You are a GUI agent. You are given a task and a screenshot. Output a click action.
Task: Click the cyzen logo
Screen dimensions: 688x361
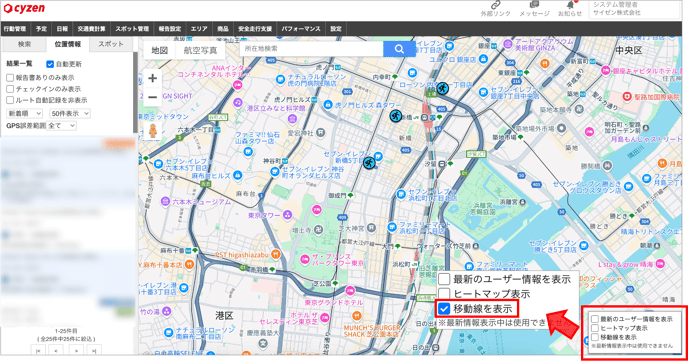pos(24,8)
